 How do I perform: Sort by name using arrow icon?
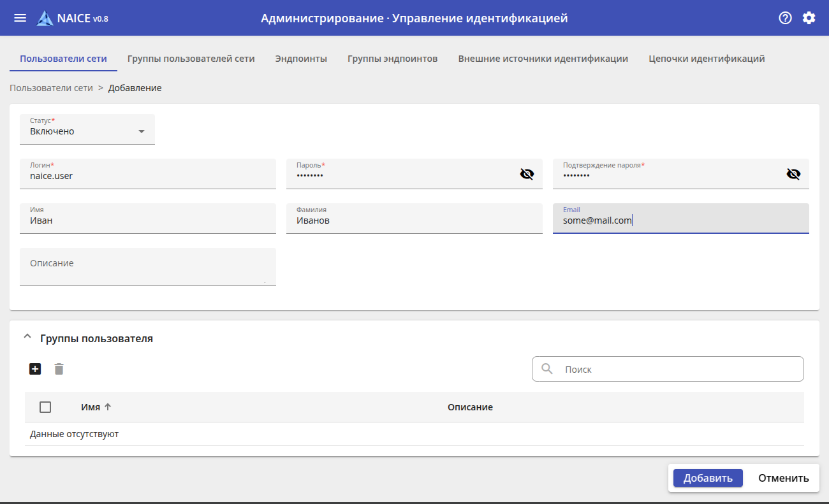(108, 407)
